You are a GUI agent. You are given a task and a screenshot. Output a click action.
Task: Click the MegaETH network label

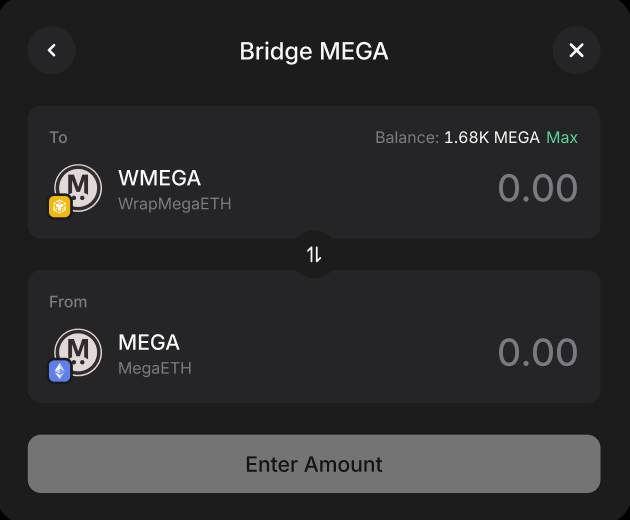[155, 368]
